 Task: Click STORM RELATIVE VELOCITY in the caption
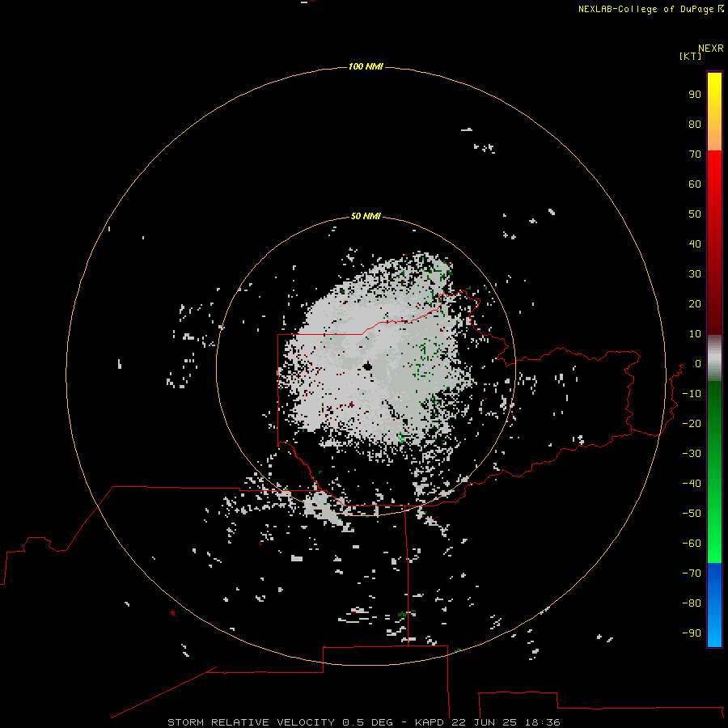click(x=251, y=722)
